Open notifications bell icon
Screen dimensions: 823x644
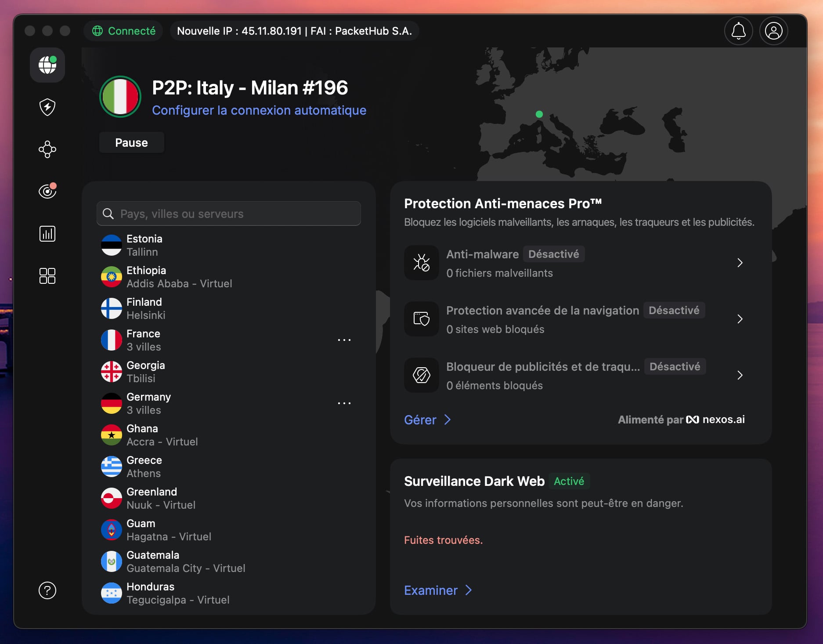[x=739, y=31]
